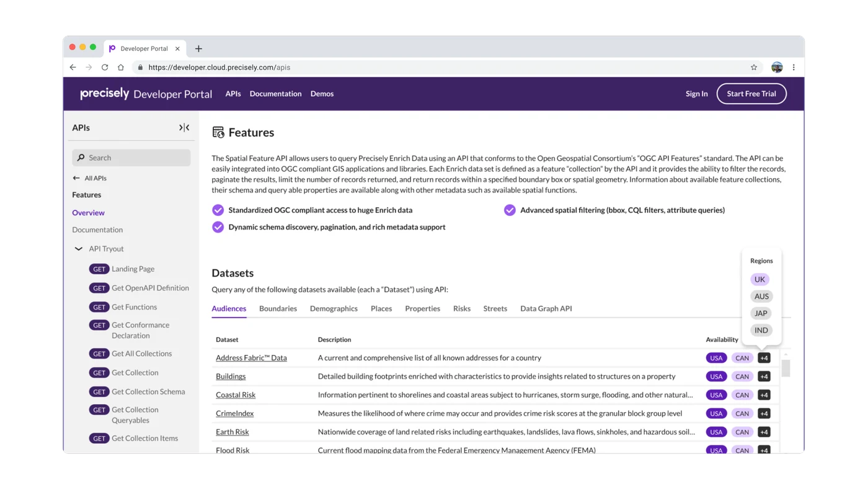Click checkmark icon beside Standardized OGC compliant access
Screen dimensions: 868x489
tap(218, 210)
